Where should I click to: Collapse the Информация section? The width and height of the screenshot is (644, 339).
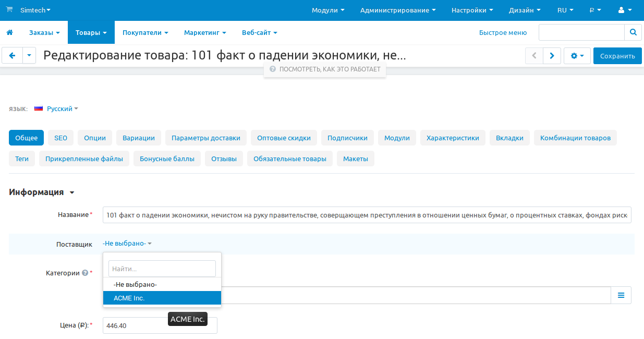(71, 192)
